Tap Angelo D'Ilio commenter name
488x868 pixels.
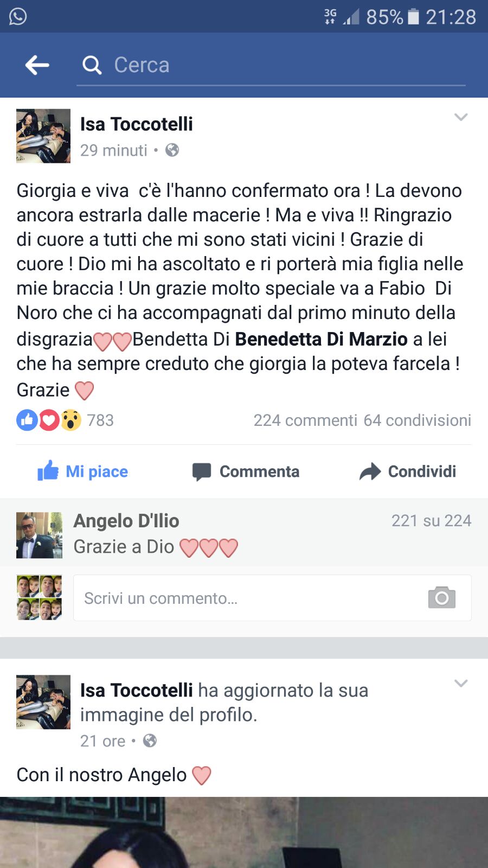pyautogui.click(x=126, y=521)
